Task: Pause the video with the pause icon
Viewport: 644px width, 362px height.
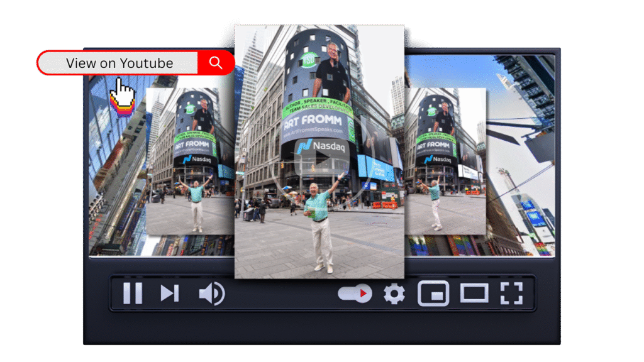Action: coord(133,293)
